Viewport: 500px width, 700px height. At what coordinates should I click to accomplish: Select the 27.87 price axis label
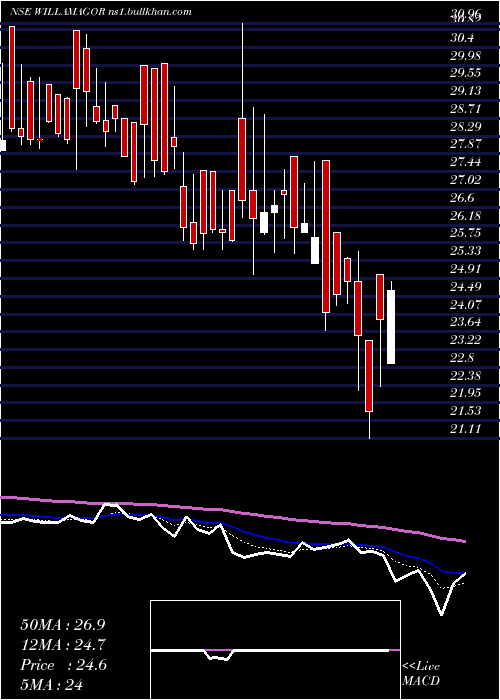(x=466, y=144)
